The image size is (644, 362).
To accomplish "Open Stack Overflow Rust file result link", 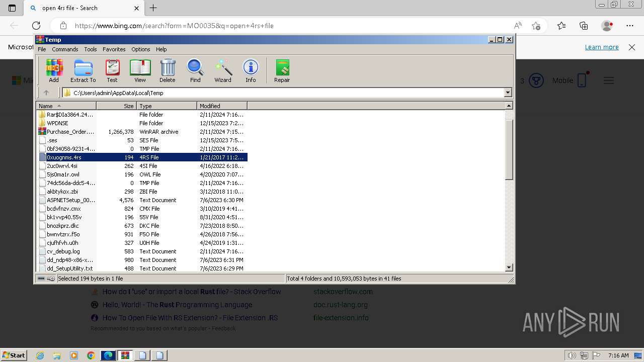I will (x=192, y=292).
